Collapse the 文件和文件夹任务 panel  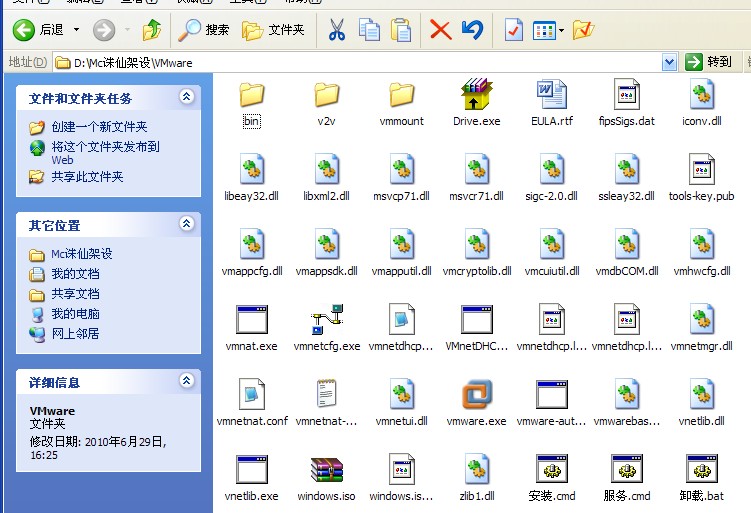pos(186,97)
